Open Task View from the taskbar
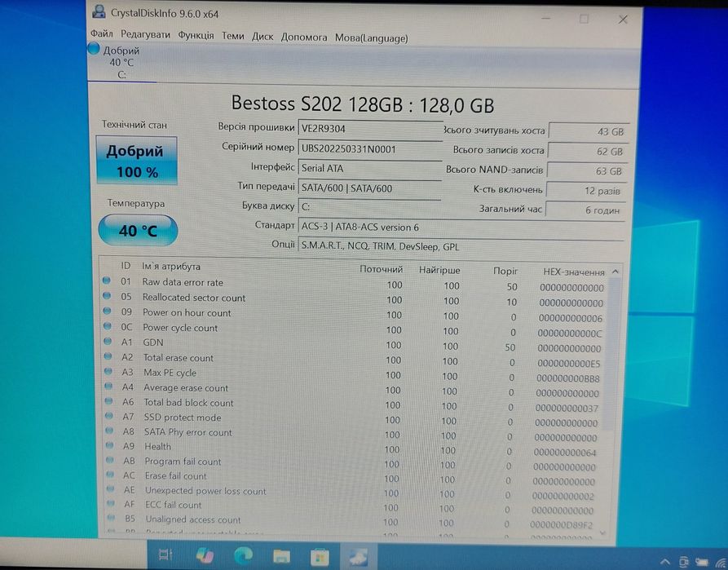The height and width of the screenshot is (570, 728). click(165, 555)
